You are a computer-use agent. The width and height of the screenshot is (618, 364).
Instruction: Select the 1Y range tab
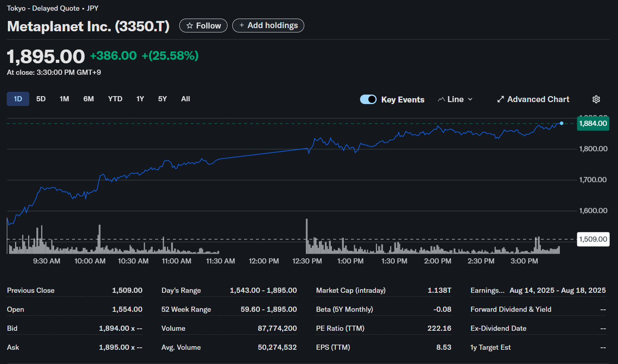click(140, 99)
